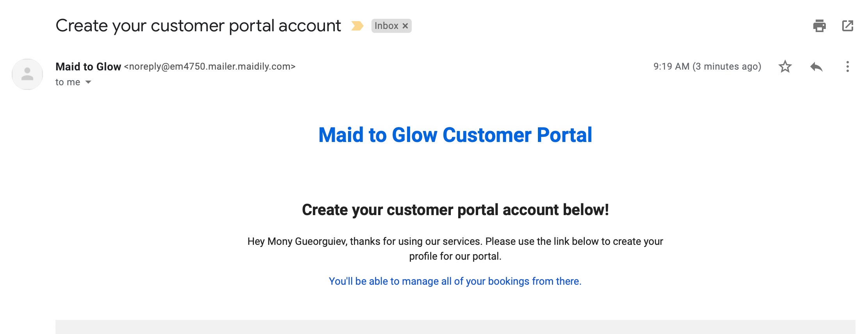Remove the Inbox label with the x
868x334 pixels.
click(405, 26)
